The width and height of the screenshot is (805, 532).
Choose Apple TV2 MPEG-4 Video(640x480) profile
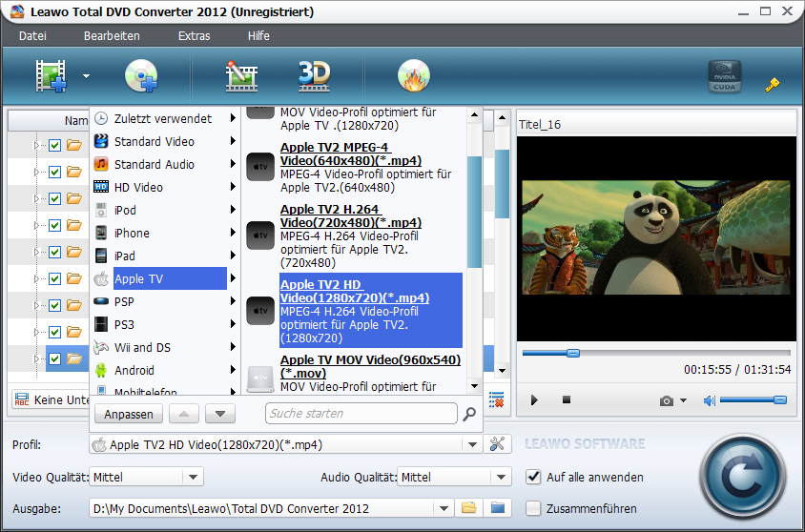click(x=354, y=167)
